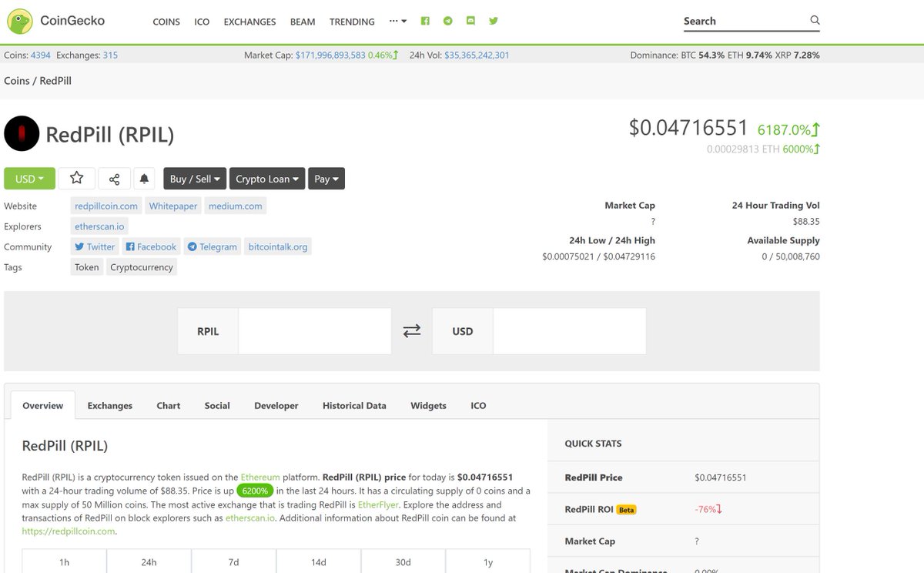Open EXCHANGES in top navigation

(249, 22)
